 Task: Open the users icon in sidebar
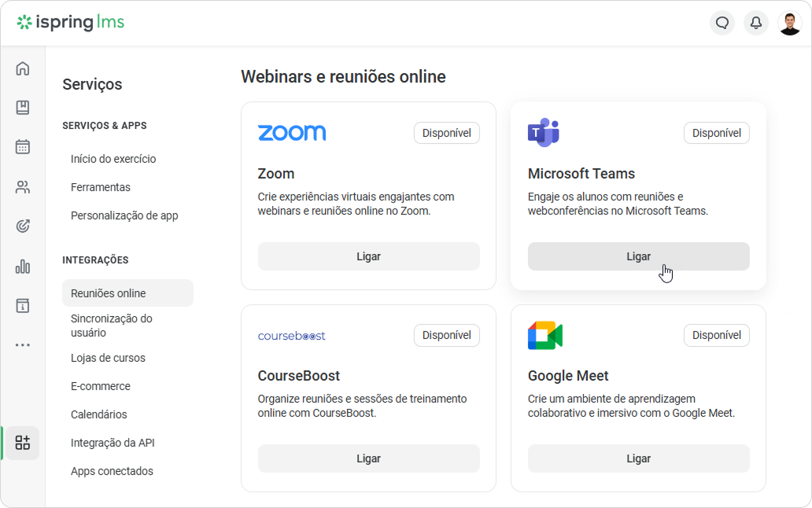coord(22,186)
